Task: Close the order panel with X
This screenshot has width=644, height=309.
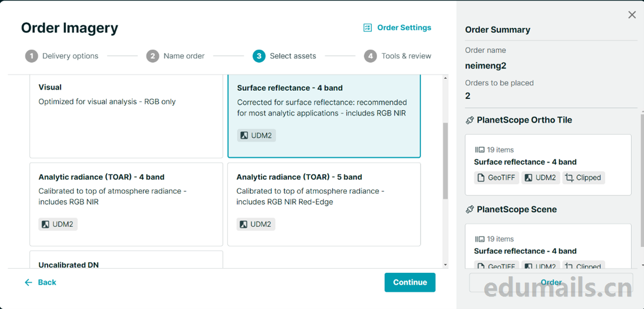Action: (x=632, y=15)
